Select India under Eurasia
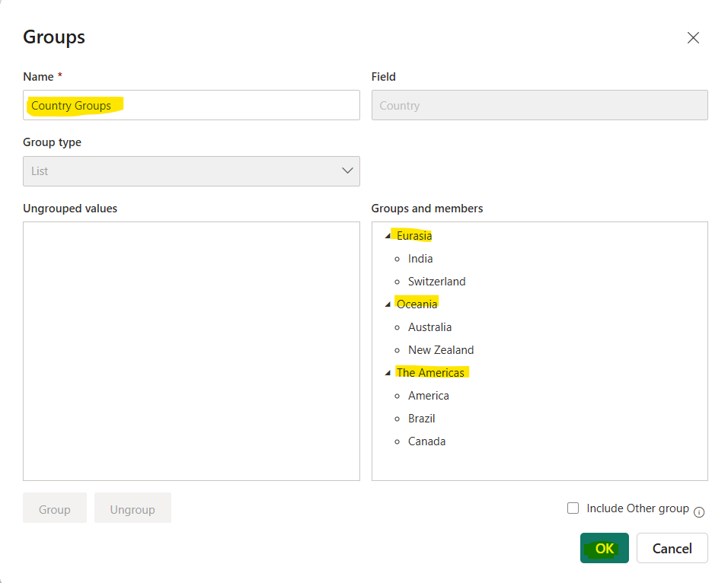The image size is (728, 583). 420,258
